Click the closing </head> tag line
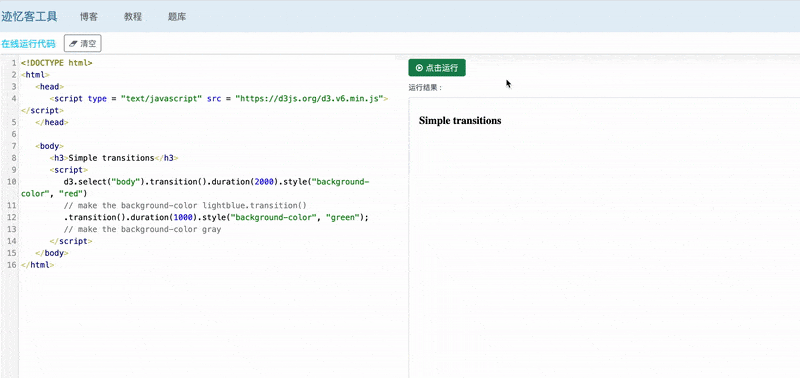800x378 pixels. point(52,122)
